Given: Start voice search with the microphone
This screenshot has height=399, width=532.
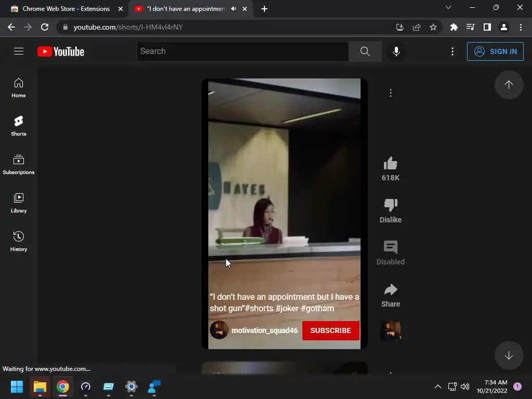Looking at the screenshot, I should (x=396, y=51).
